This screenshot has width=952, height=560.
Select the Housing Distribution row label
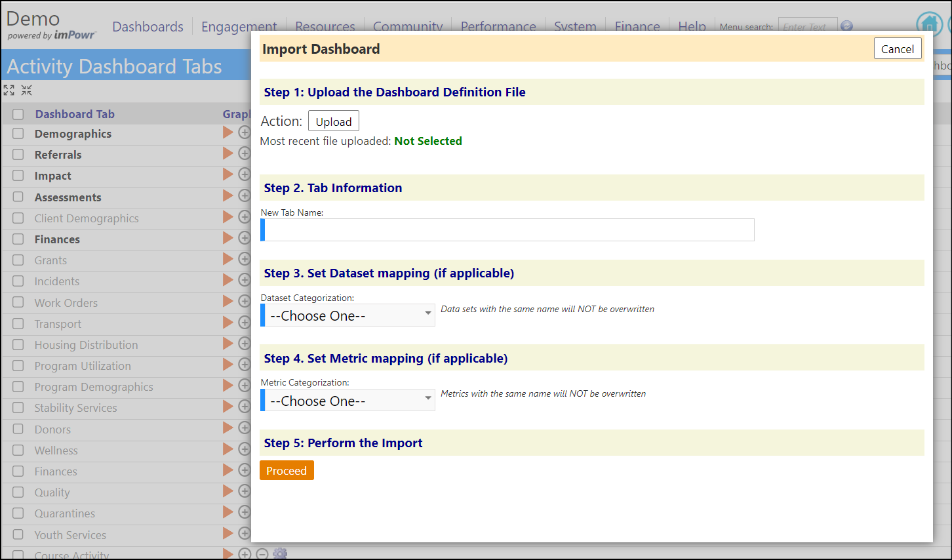coord(86,345)
